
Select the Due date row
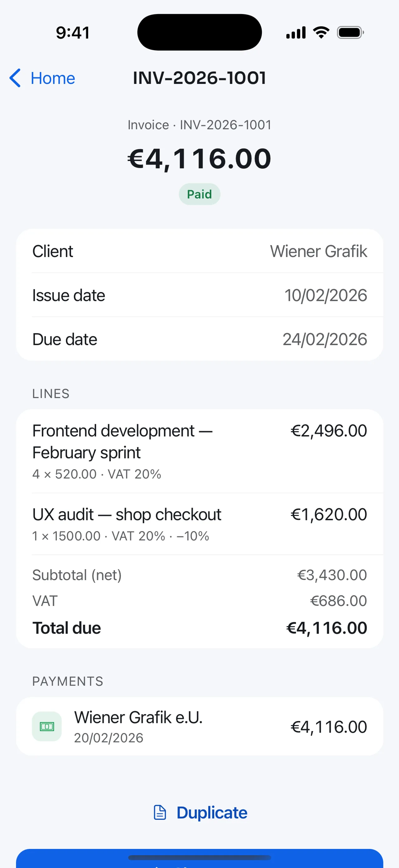(x=199, y=339)
